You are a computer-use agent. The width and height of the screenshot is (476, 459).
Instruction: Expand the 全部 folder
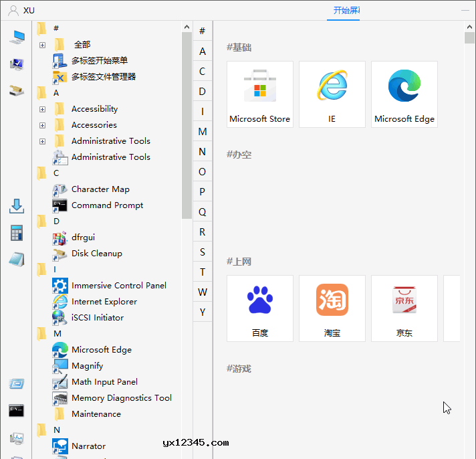(x=43, y=45)
